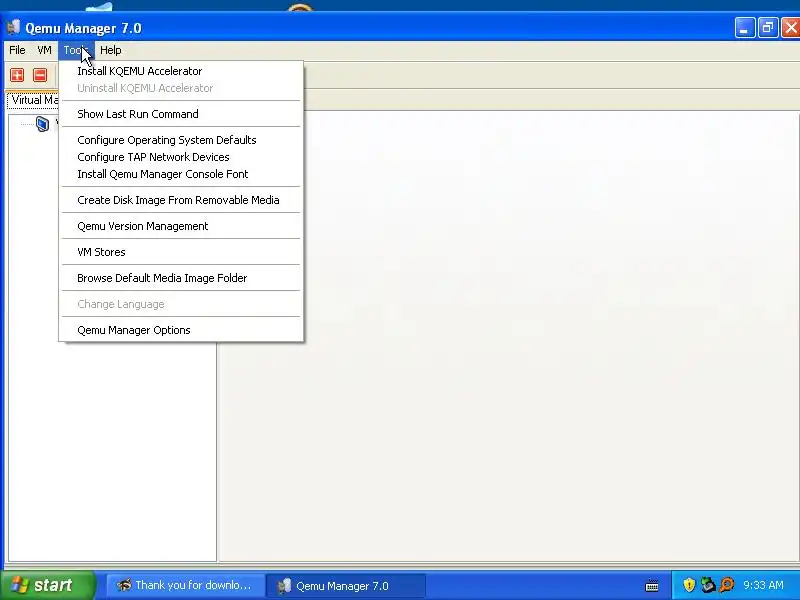Minimize the Qemu Manager window
Screen dimensions: 800x600
[x=745, y=28]
